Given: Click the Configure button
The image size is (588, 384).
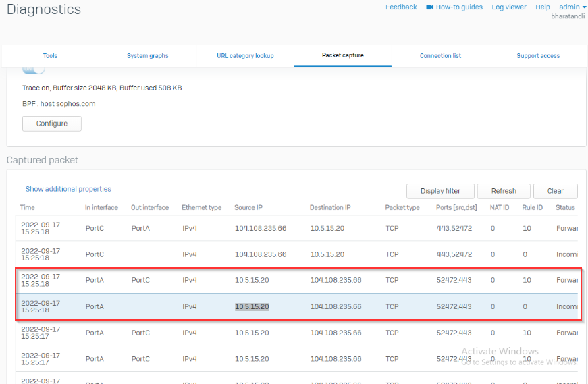Looking at the screenshot, I should 52,124.
